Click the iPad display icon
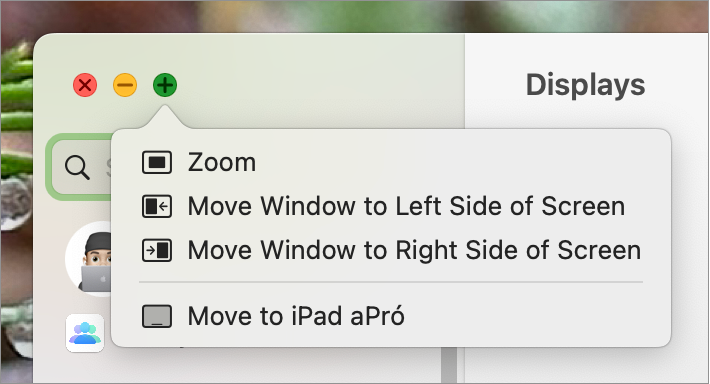The height and width of the screenshot is (384, 710). coord(157,316)
